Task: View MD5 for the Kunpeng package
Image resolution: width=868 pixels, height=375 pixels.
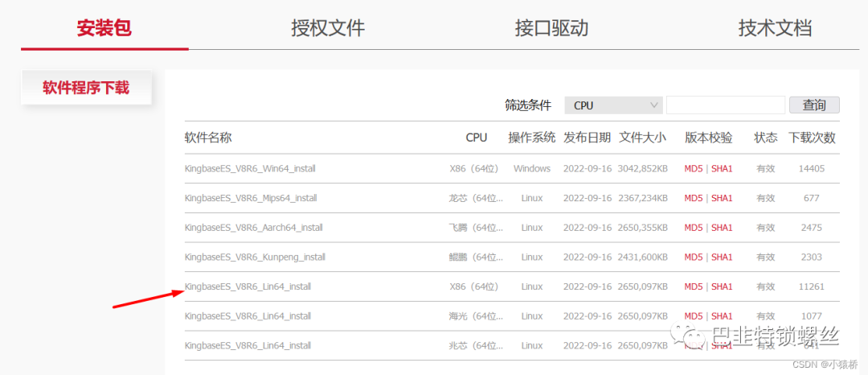Action: (x=693, y=257)
